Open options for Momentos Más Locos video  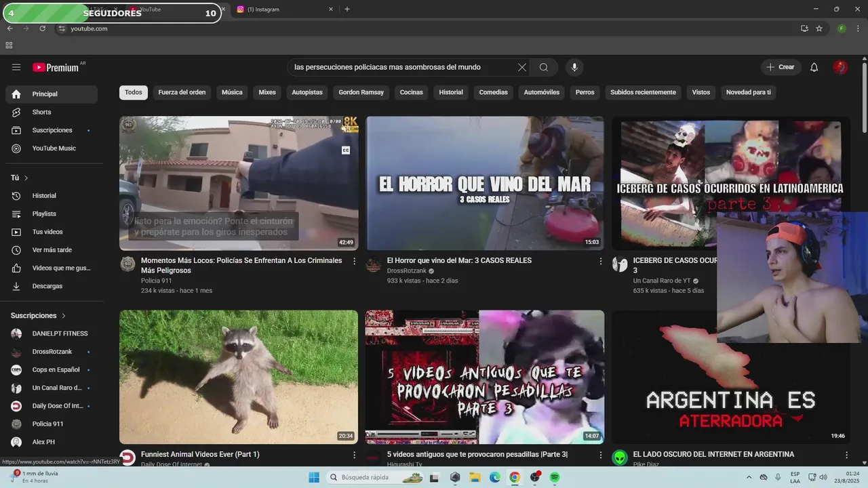pyautogui.click(x=354, y=261)
